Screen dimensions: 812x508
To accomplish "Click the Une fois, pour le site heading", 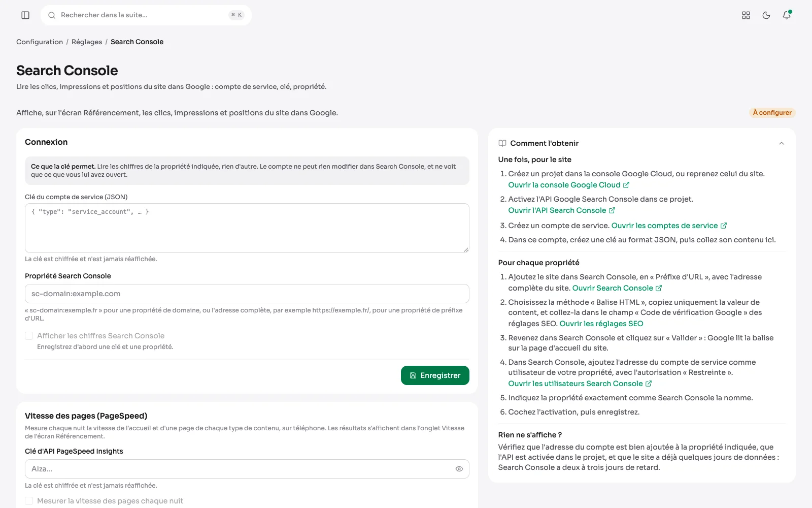I will click(535, 160).
